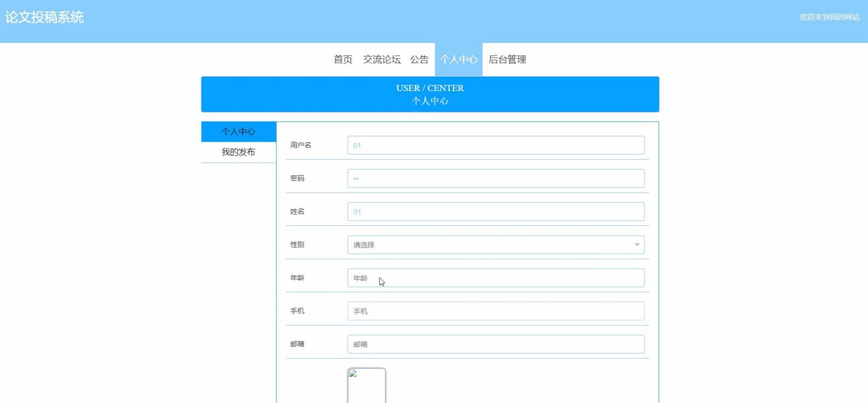Screen dimensions: 868x403
Task: Click the 密码 input field
Action: (496, 178)
